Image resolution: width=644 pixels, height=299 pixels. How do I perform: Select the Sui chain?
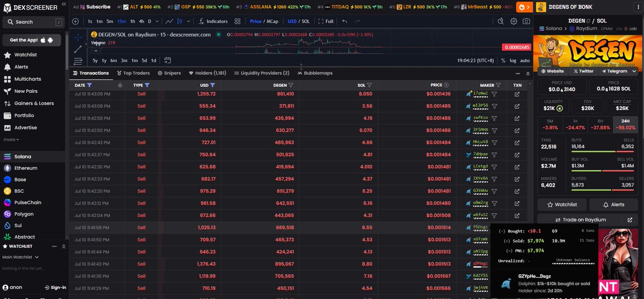33,225
